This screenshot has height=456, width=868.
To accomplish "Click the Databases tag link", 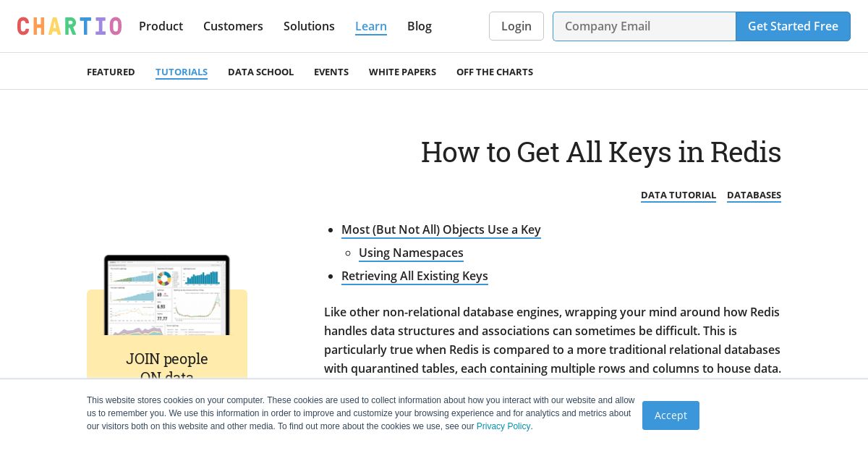I will click(x=754, y=195).
